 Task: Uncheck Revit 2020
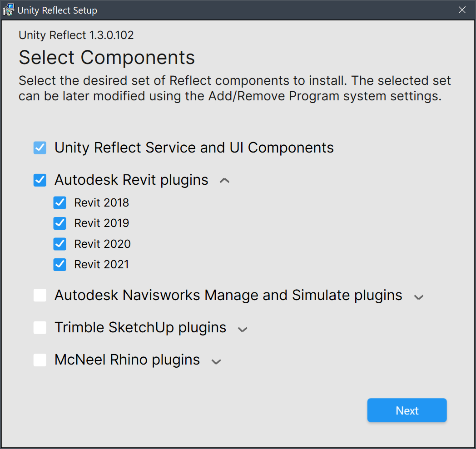tap(59, 244)
